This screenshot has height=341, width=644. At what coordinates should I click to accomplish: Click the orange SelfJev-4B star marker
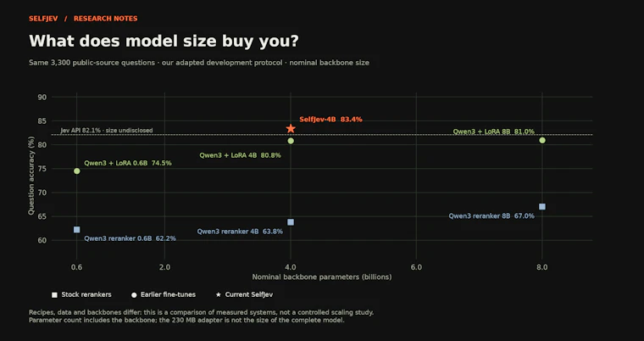tap(291, 129)
